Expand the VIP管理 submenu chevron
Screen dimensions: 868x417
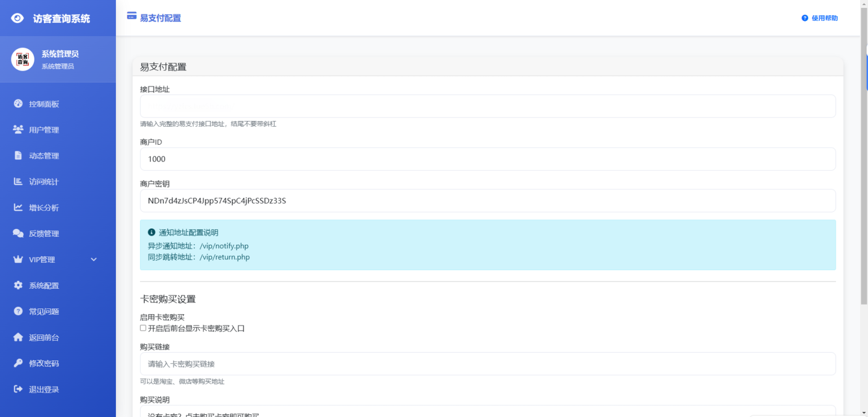click(x=94, y=260)
